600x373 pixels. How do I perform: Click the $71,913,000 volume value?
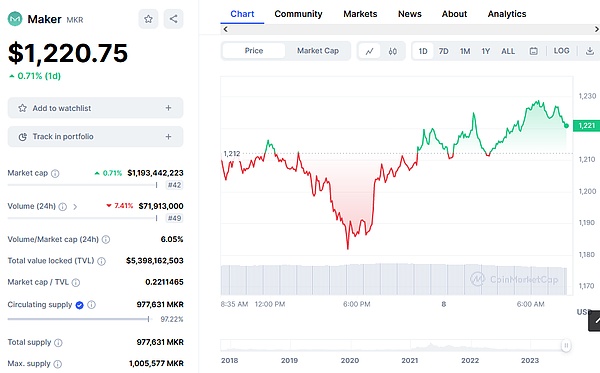[x=161, y=206]
